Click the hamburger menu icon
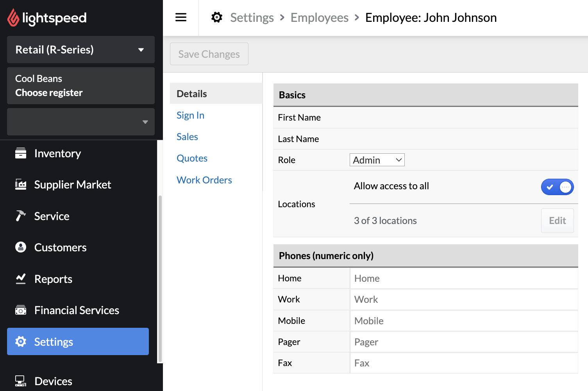Screen dimensions: 588x391 point(181,17)
